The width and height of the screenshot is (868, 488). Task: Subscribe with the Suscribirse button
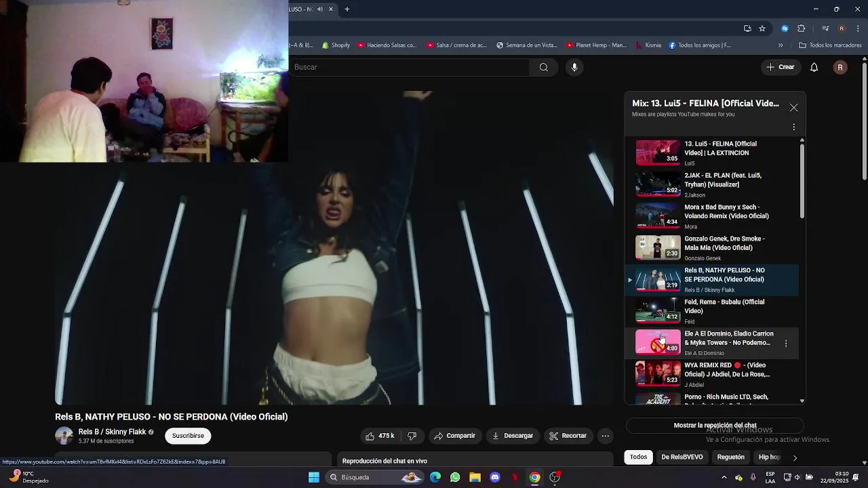pos(188,436)
